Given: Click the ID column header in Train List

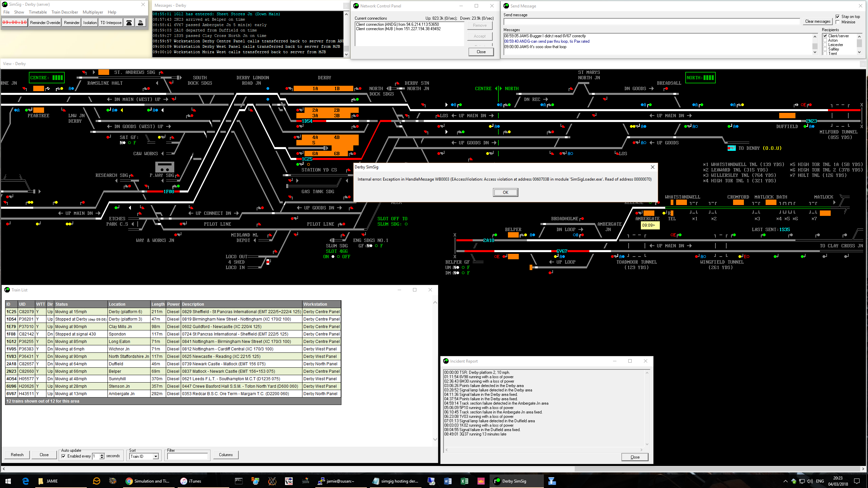Looking at the screenshot, I should (x=12, y=304).
